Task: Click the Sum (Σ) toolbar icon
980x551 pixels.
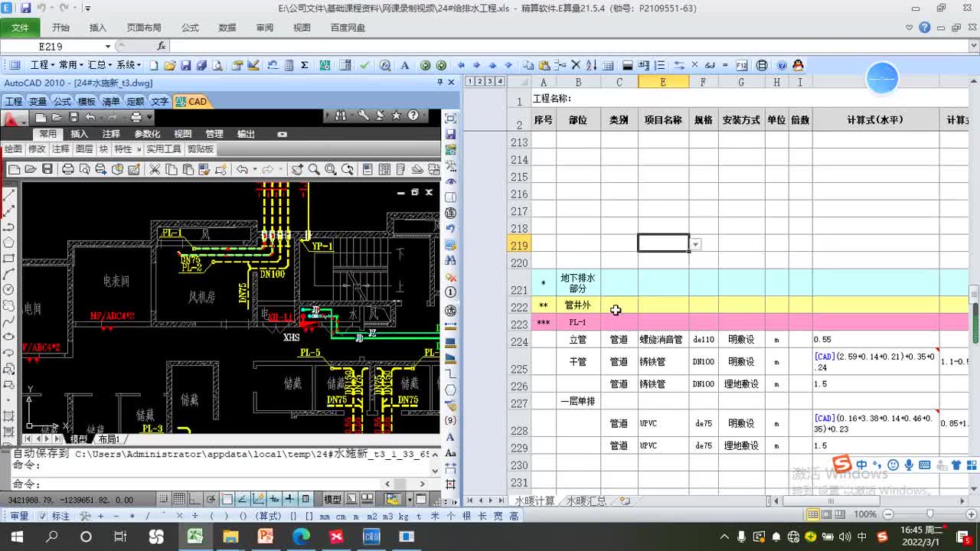Action: 305,66
